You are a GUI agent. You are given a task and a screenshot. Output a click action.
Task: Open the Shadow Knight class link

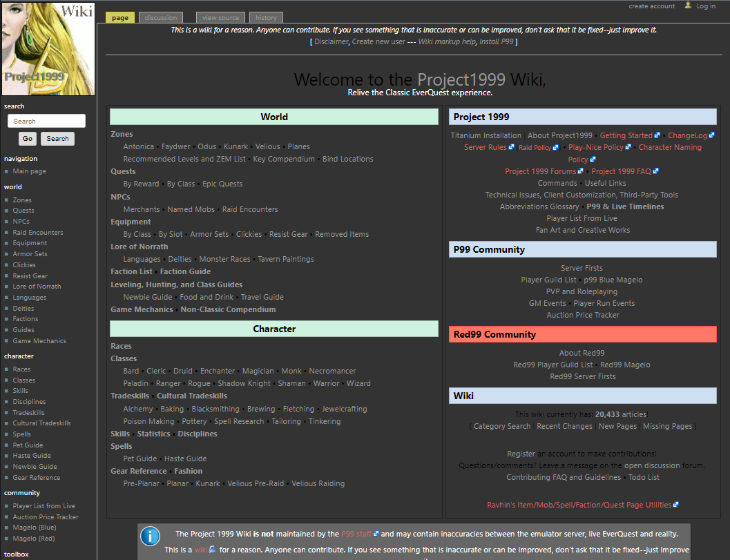244,383
